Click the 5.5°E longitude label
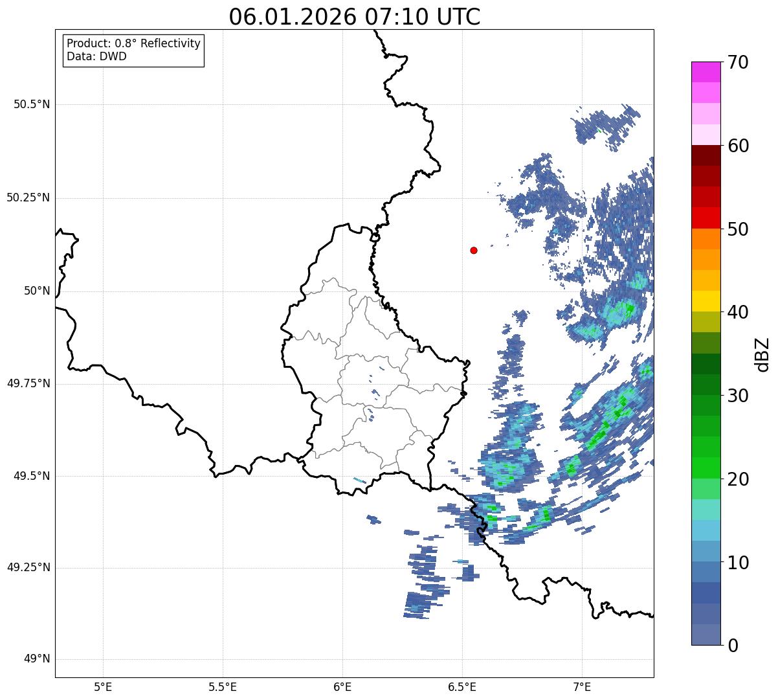 [223, 686]
